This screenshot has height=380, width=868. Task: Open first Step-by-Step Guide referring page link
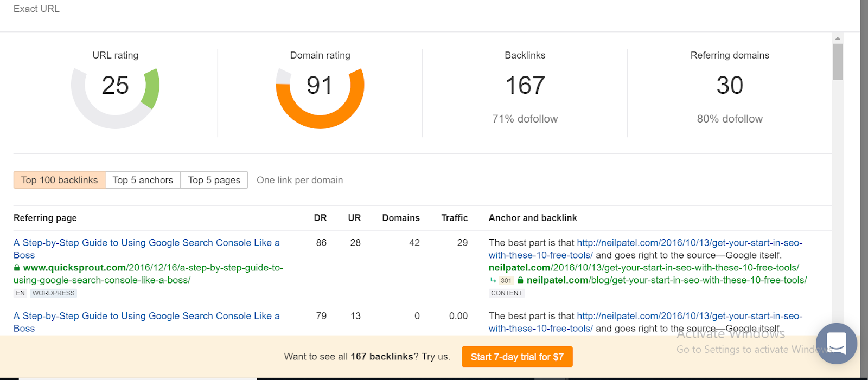146,249
